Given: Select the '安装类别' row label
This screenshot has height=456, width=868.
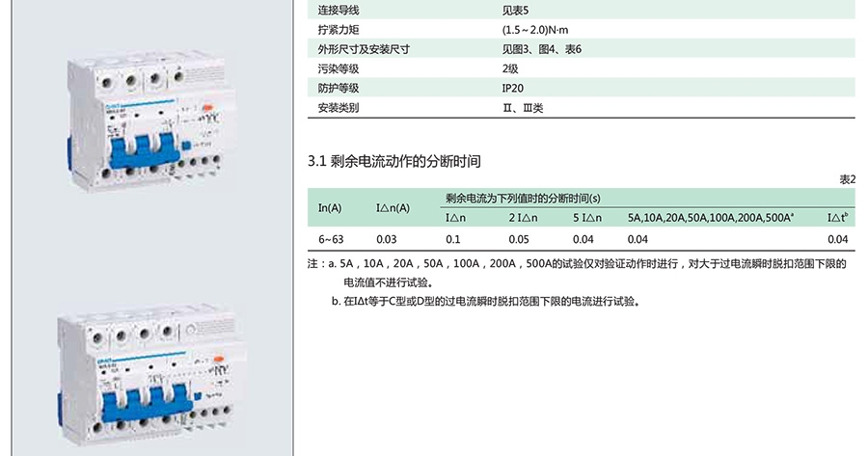Looking at the screenshot, I should [339, 108].
